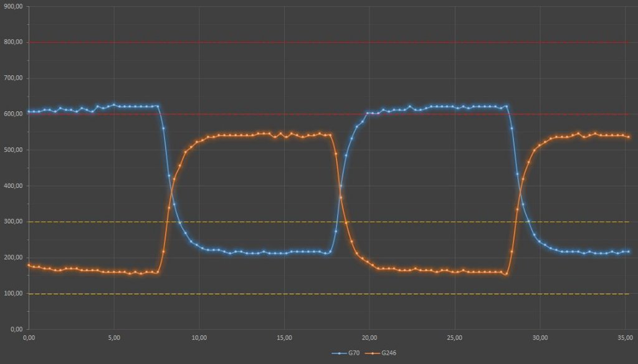Select the blue G70 legend line marker

click(340, 353)
